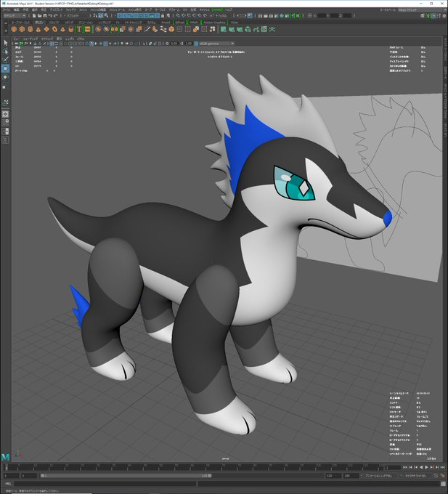Click the range slider right end handle
The width and height of the screenshot is (448, 494).
click(x=210, y=475)
